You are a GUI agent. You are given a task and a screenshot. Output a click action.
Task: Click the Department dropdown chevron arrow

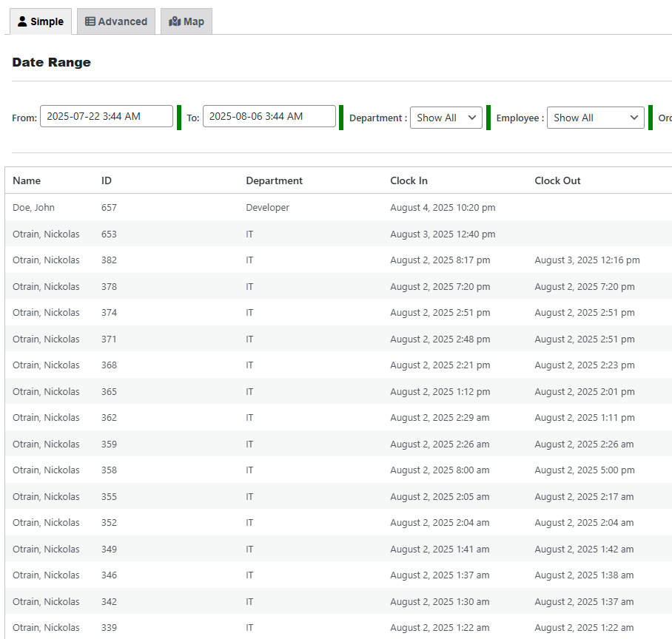(472, 118)
